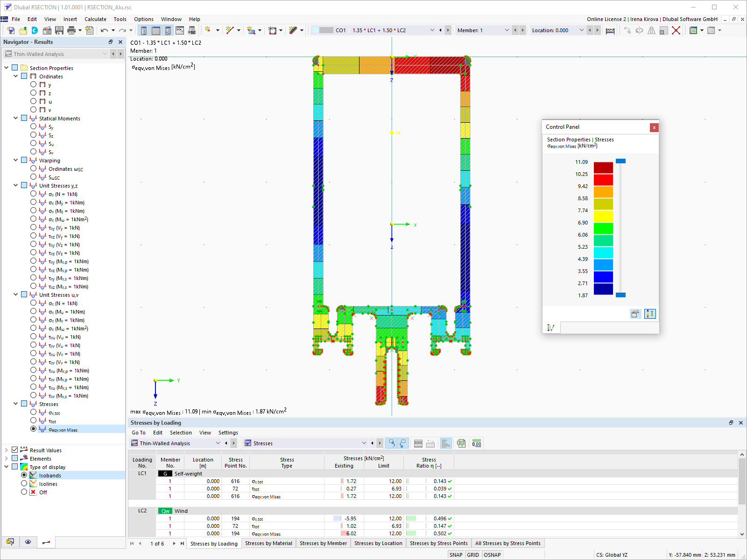Open the New Element tool
Screen dimensions: 747x560
(x=251, y=30)
